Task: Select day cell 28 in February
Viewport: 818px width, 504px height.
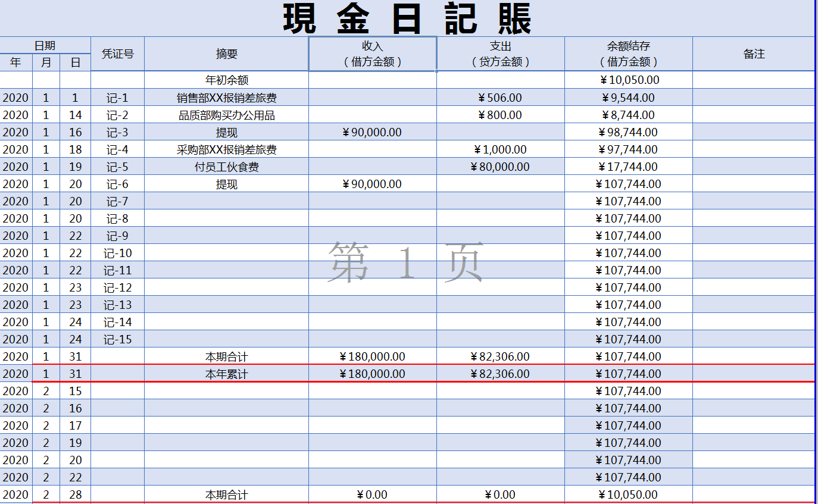Action: point(76,494)
